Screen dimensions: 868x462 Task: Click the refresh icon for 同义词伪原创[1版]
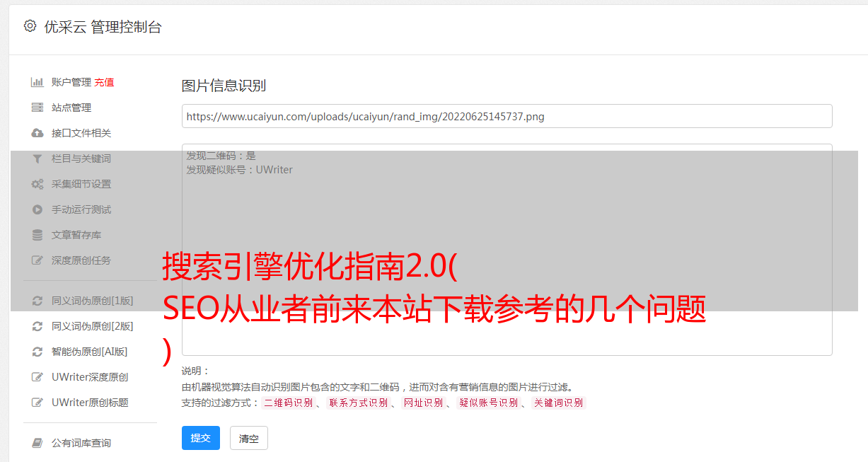37,301
